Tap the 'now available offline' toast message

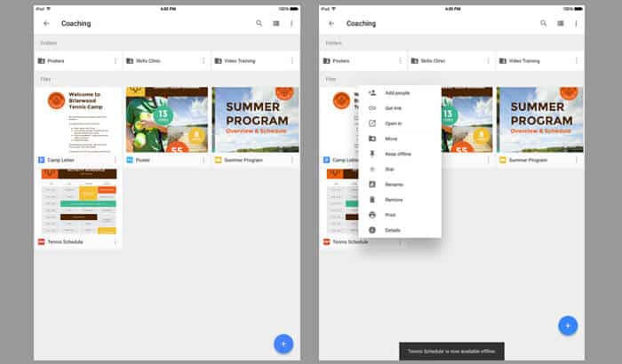pos(451,352)
